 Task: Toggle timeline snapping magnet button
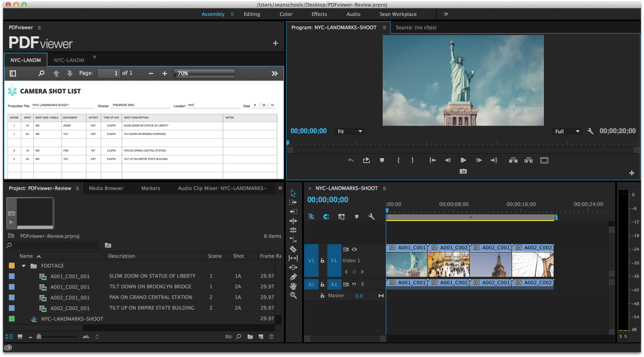(326, 216)
